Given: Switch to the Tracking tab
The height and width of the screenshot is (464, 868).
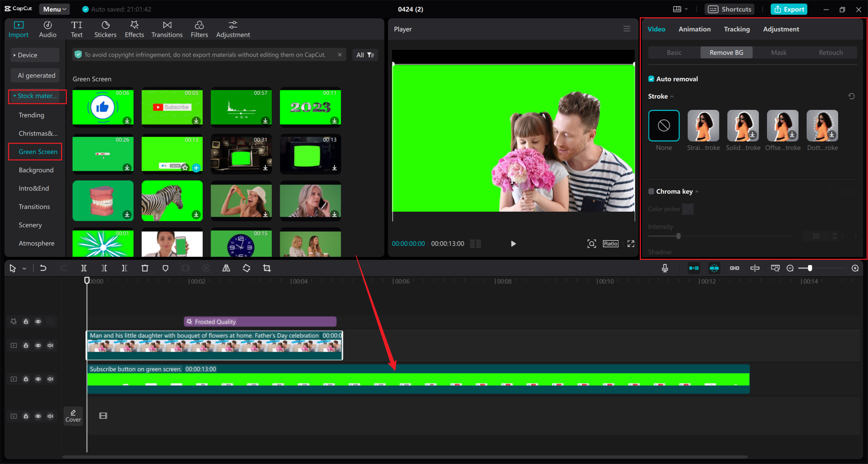Looking at the screenshot, I should pos(736,29).
